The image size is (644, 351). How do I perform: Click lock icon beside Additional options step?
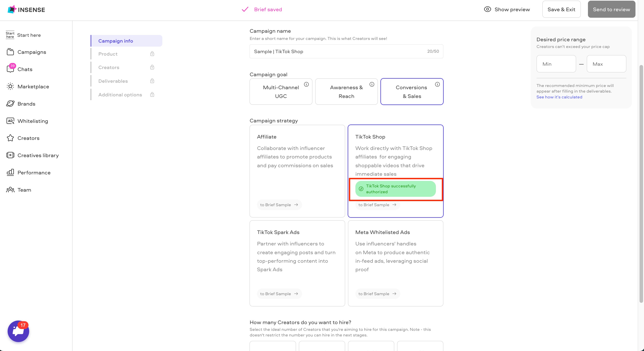[152, 94]
